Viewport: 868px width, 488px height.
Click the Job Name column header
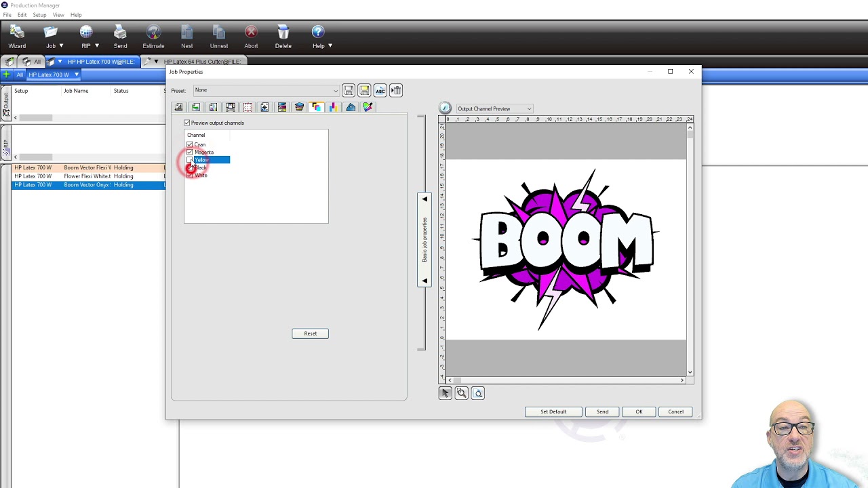[x=76, y=91]
